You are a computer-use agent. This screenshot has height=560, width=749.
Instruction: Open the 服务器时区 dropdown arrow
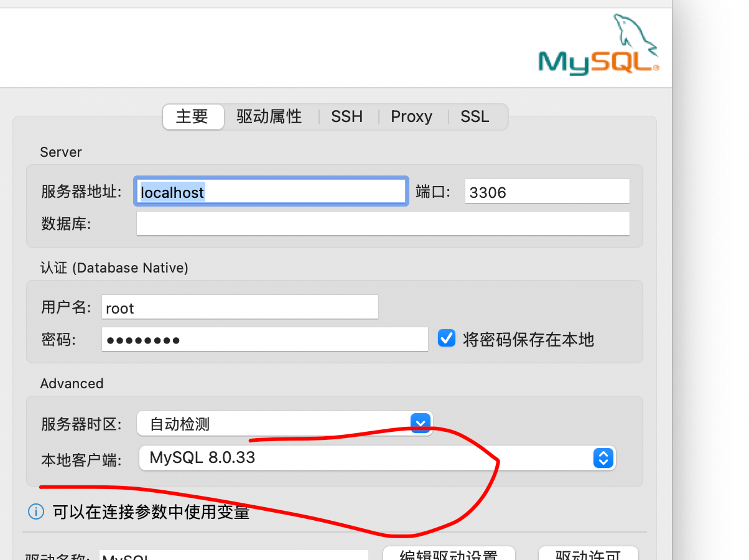(x=421, y=424)
